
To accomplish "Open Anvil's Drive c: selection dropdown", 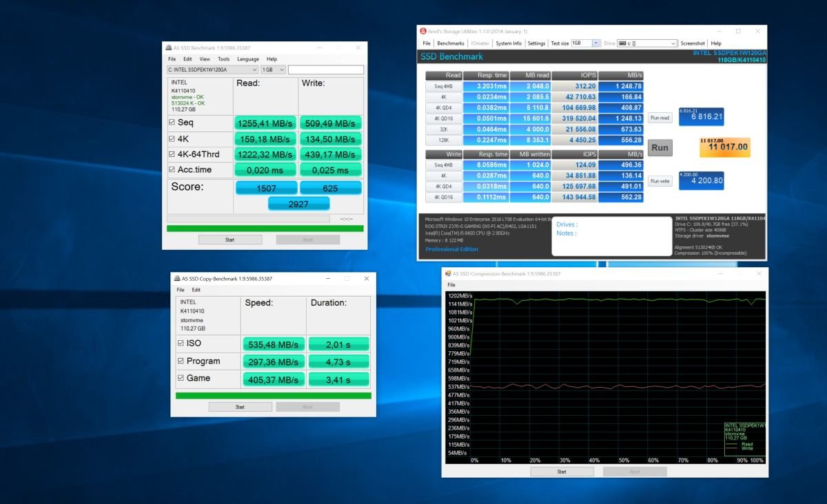I will pos(647,43).
